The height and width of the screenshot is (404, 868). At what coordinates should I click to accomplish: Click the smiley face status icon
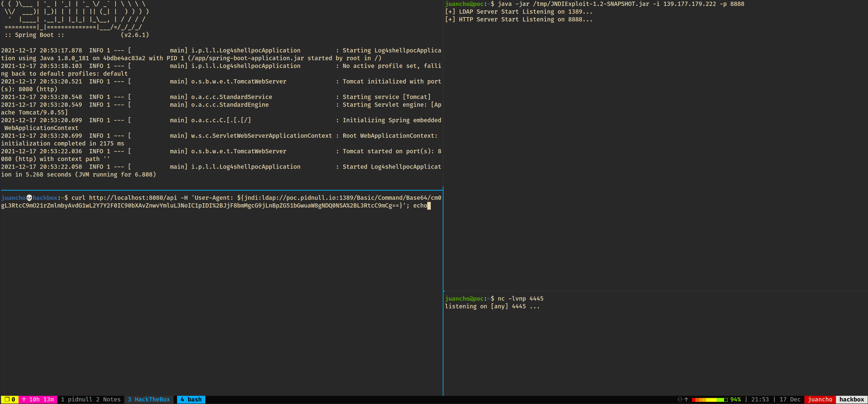click(680, 399)
